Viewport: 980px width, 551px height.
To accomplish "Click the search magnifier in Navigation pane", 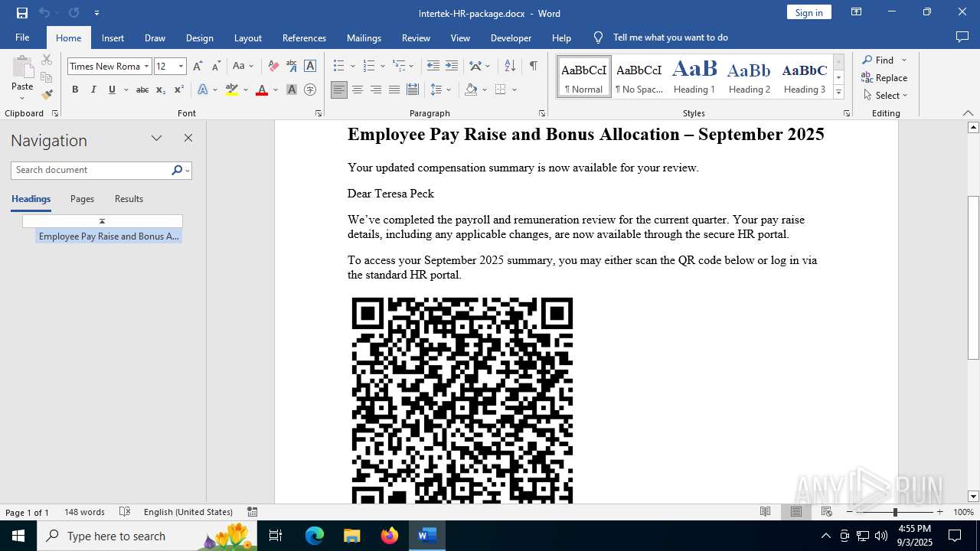I will (x=177, y=170).
